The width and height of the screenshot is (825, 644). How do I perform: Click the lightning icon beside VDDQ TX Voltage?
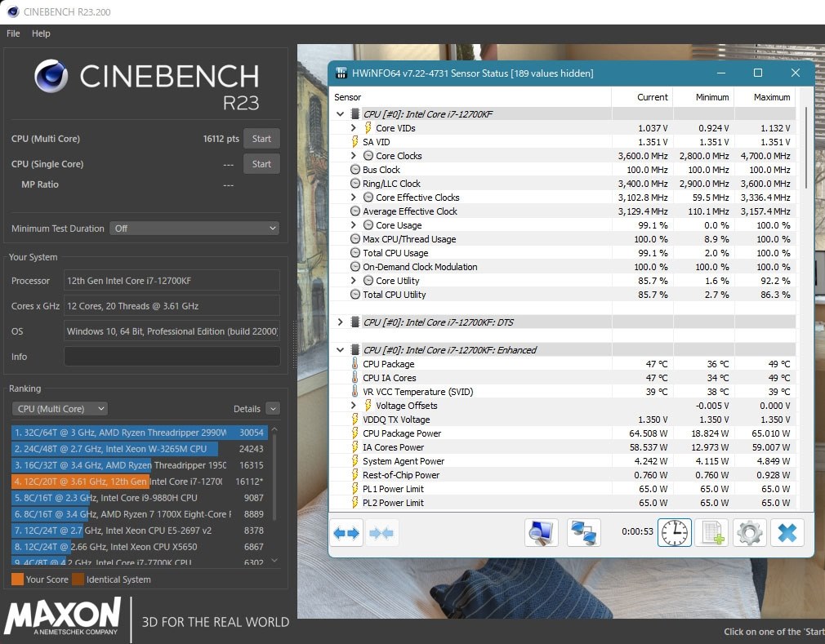[355, 420]
